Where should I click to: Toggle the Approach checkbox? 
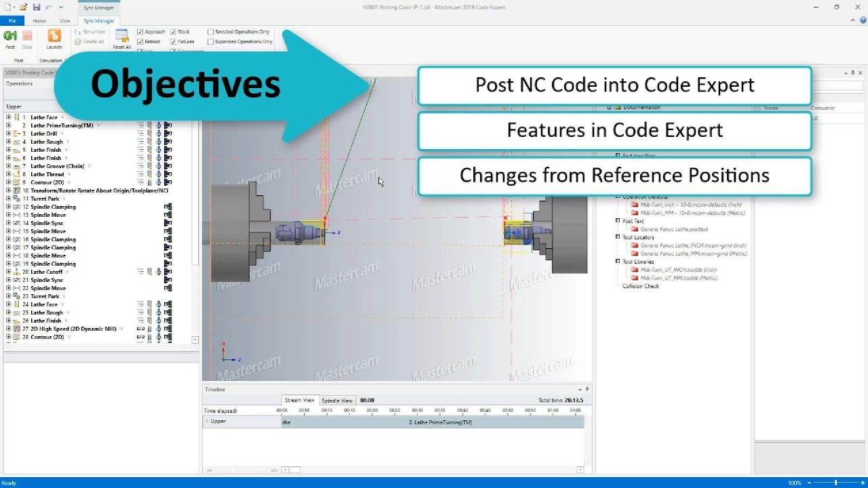click(140, 32)
